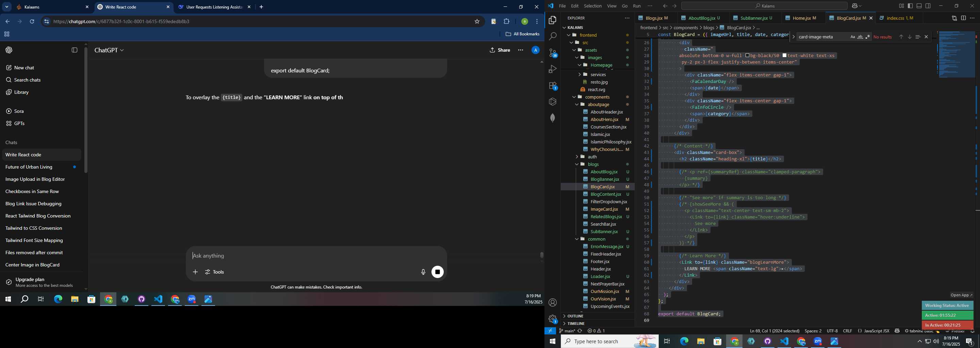Click the VS Code minimap code overview
Screen dimensions: 980x348
tap(957, 55)
